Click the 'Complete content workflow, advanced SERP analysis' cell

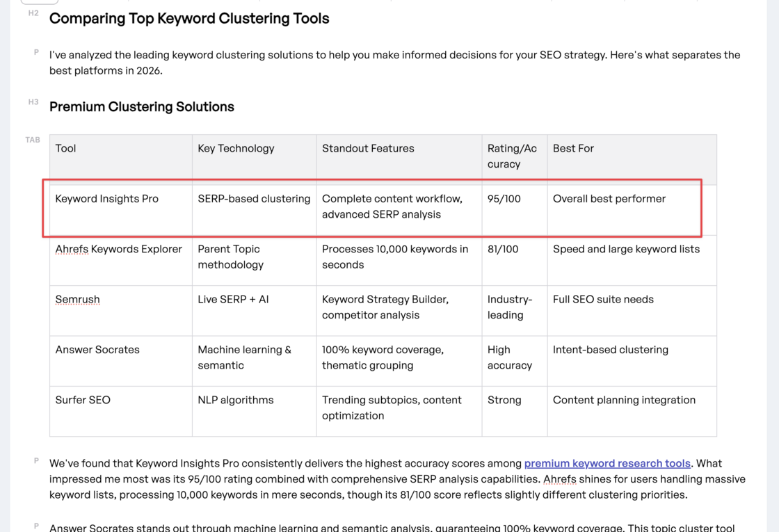(399, 210)
